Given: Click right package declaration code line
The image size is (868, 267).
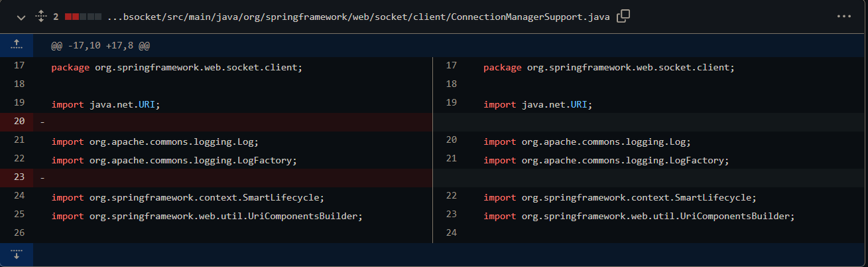Looking at the screenshot, I should click(609, 67).
